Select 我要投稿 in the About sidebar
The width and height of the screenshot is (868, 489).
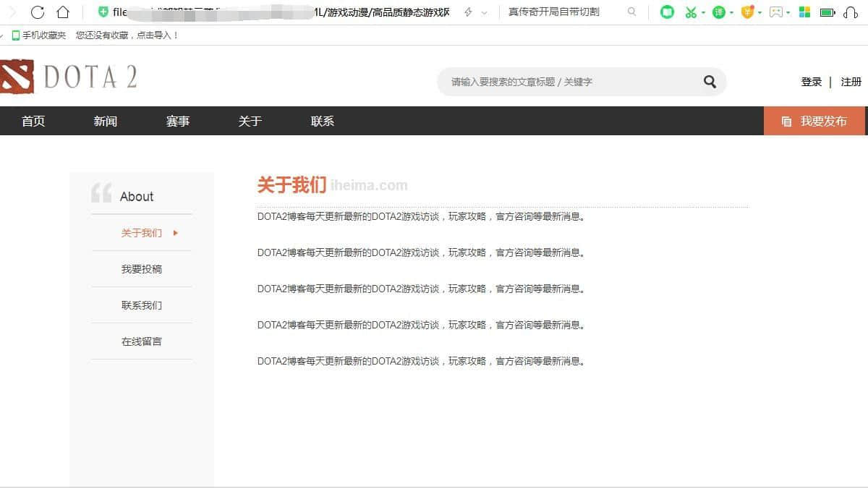click(x=142, y=269)
